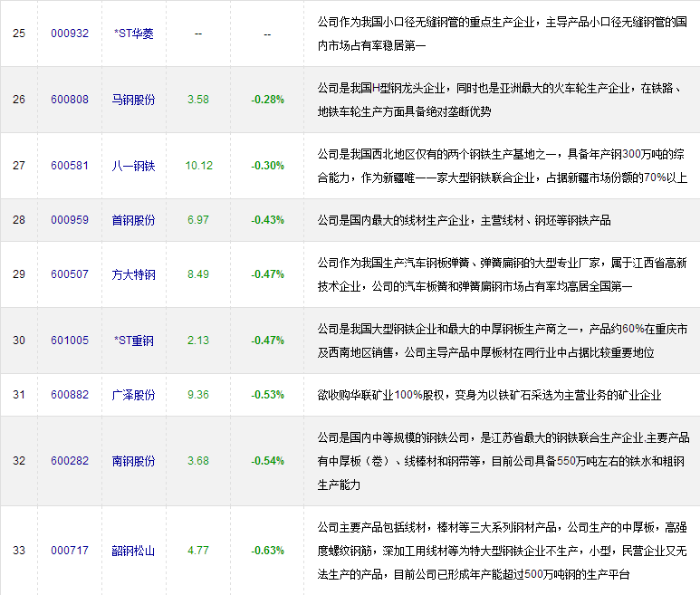Select 韶钢松山 price 4.77
The width and height of the screenshot is (700, 595).
click(198, 551)
